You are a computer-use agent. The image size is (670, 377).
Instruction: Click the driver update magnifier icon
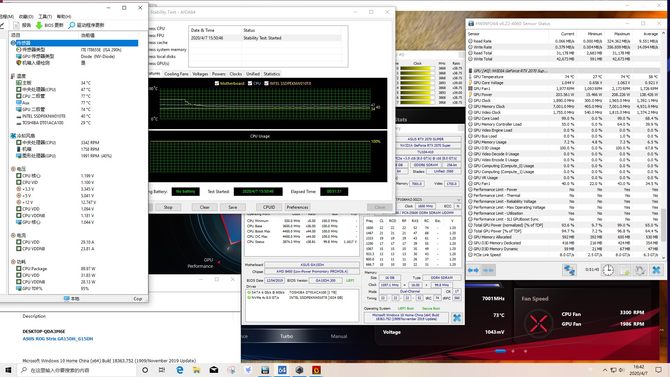coord(71,25)
